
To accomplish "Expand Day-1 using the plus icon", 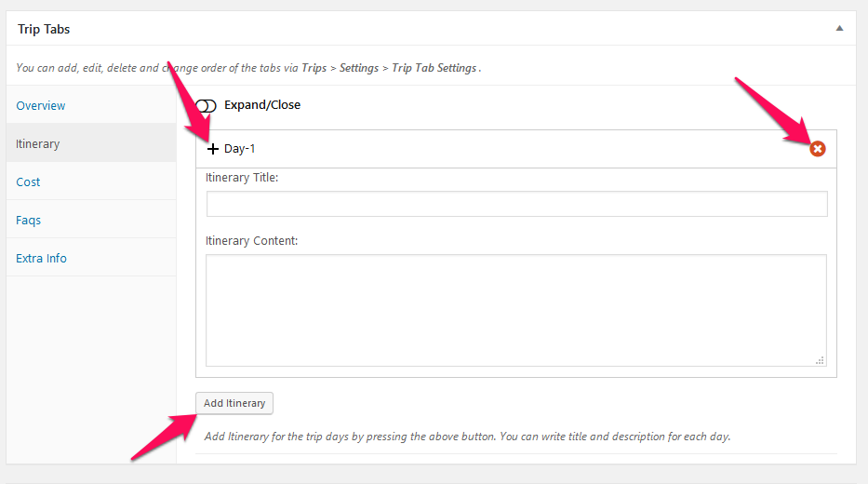I will pos(212,148).
